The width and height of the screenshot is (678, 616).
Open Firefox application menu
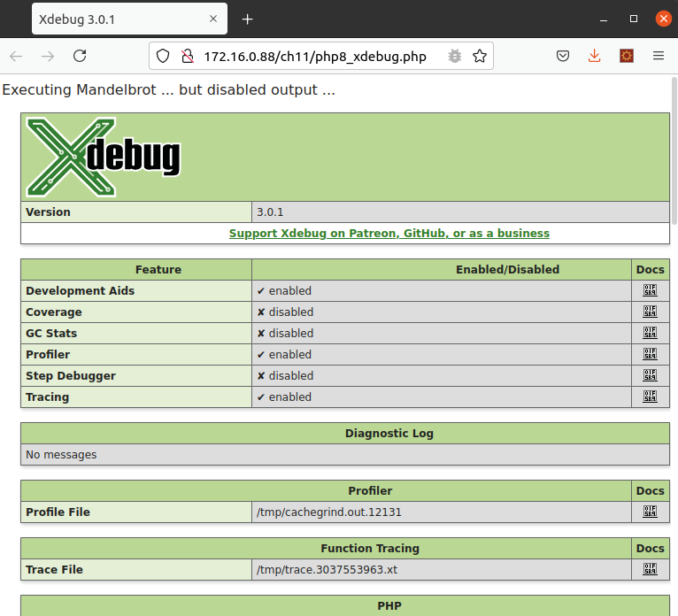point(659,56)
